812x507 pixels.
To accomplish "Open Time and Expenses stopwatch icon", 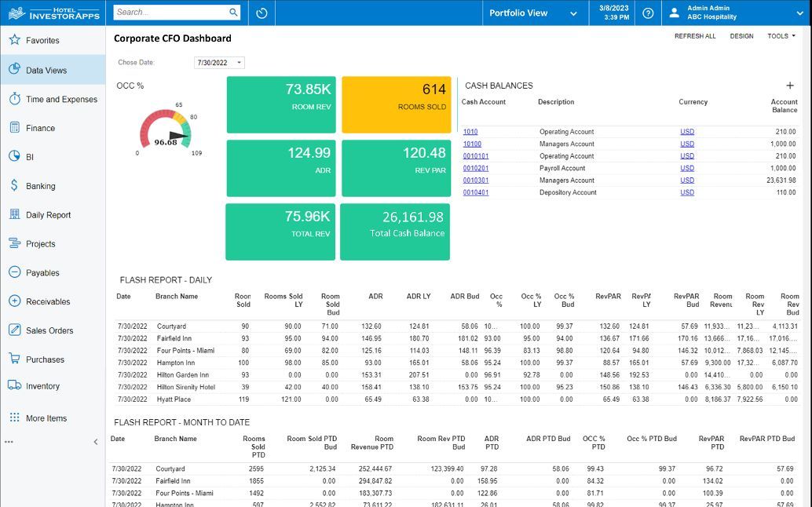I will click(x=14, y=99).
